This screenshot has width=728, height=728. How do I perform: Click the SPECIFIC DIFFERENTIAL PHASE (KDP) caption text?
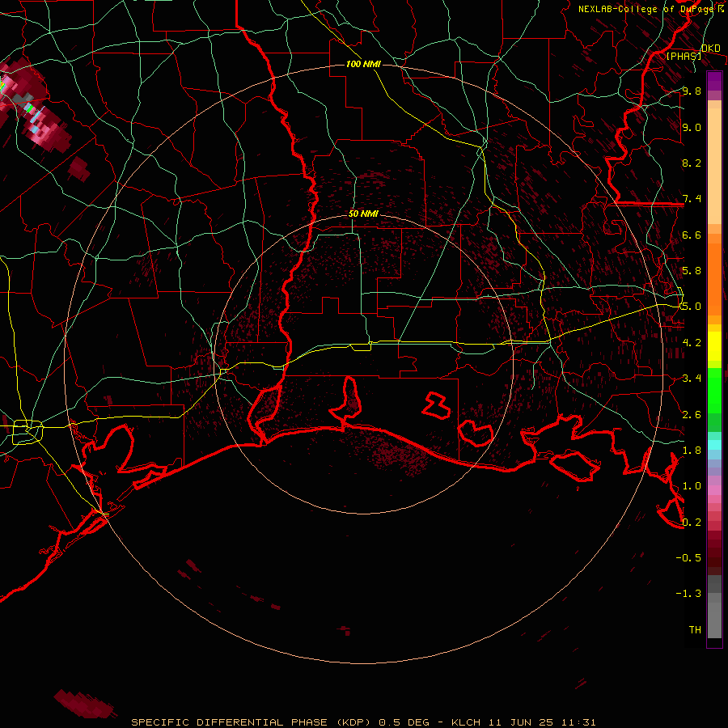pos(252,722)
